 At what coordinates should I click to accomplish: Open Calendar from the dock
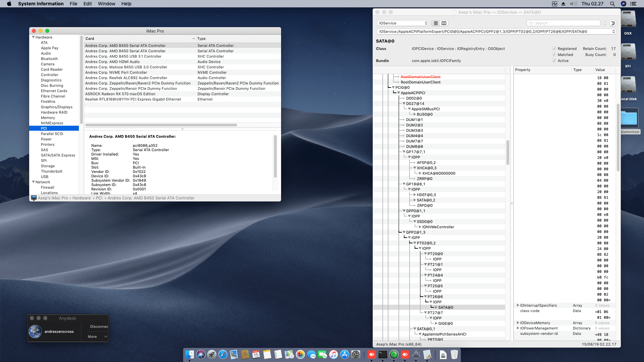coord(256,354)
